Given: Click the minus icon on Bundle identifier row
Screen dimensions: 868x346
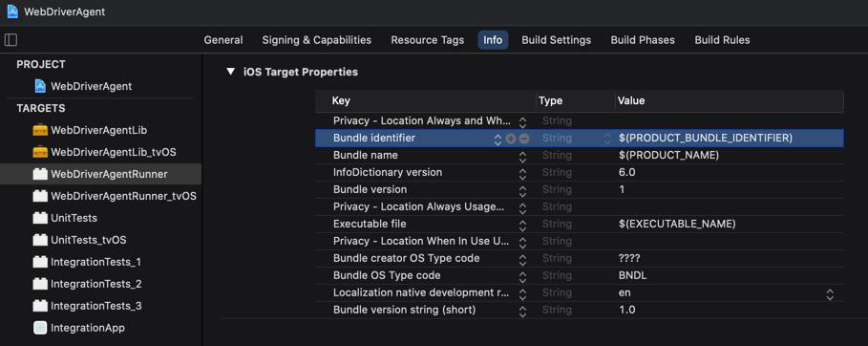Looking at the screenshot, I should click(523, 138).
